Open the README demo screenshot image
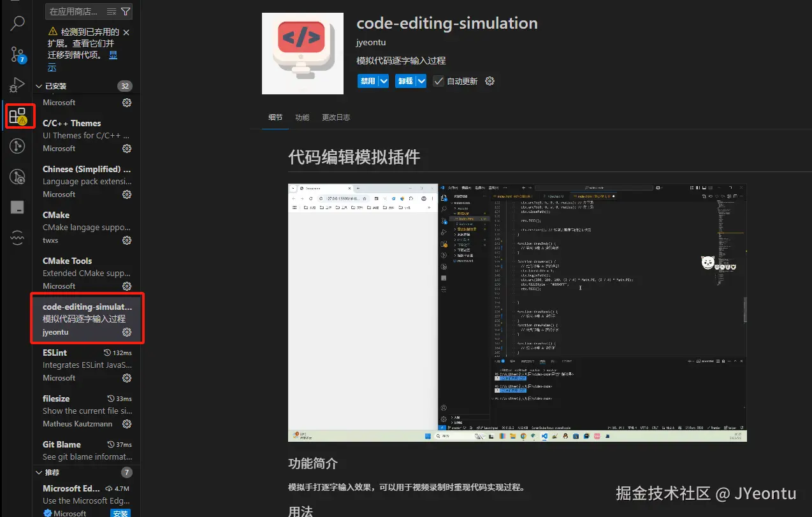The image size is (812, 517). (517, 313)
